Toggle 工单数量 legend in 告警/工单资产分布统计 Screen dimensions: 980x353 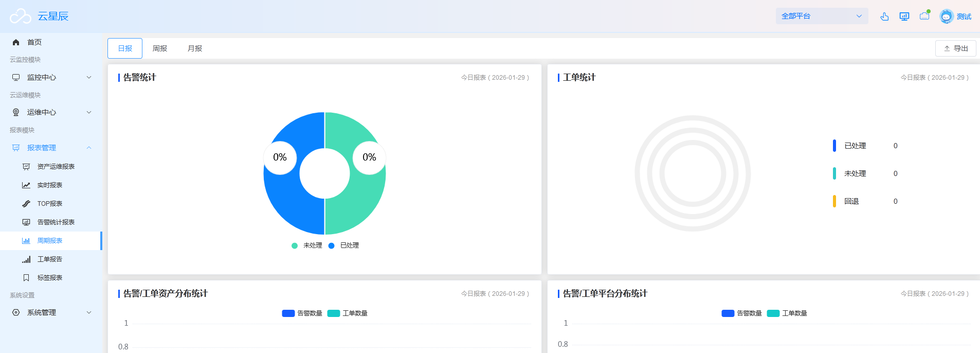click(348, 313)
